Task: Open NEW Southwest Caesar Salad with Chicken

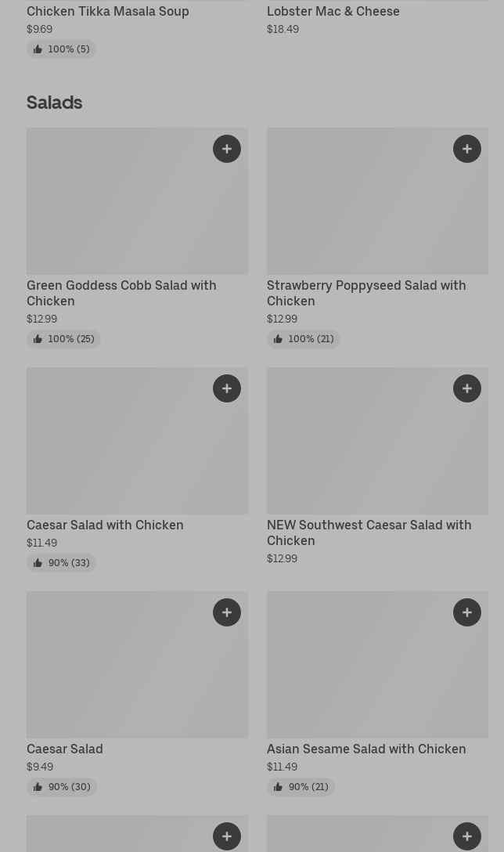Action: click(369, 532)
